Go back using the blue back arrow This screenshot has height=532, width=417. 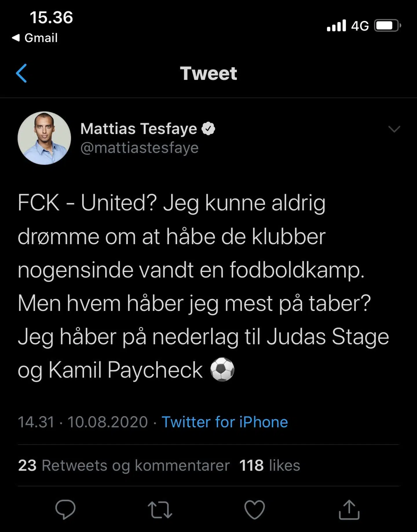[22, 73]
